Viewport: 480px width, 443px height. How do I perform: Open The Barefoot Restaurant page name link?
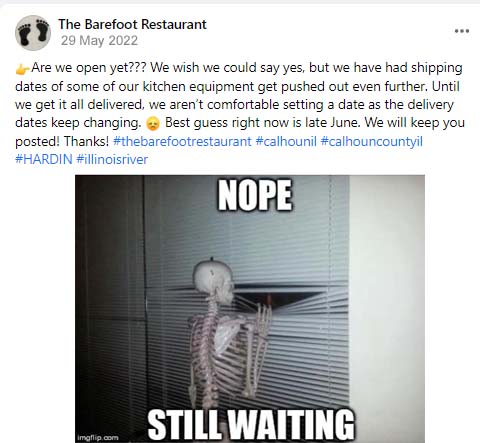coord(132,24)
